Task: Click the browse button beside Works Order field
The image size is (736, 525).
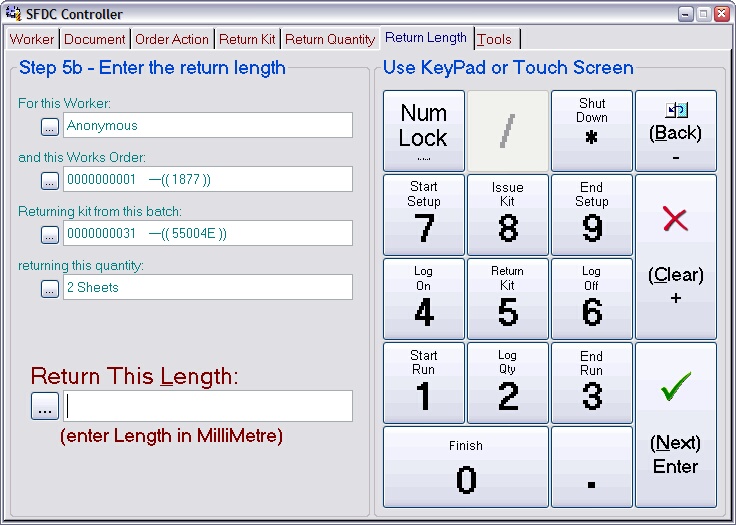Action: pyautogui.click(x=50, y=180)
